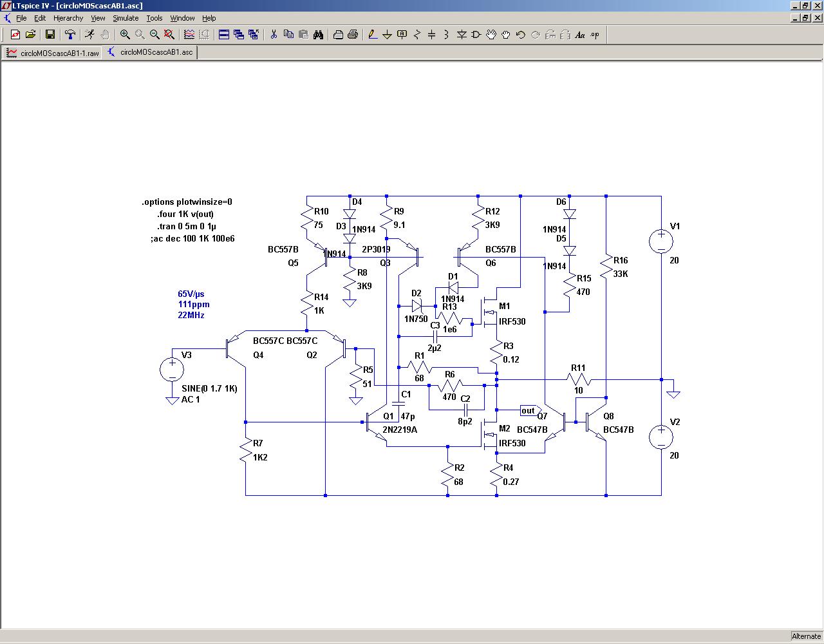Open the Hierarchy menu

click(x=68, y=18)
